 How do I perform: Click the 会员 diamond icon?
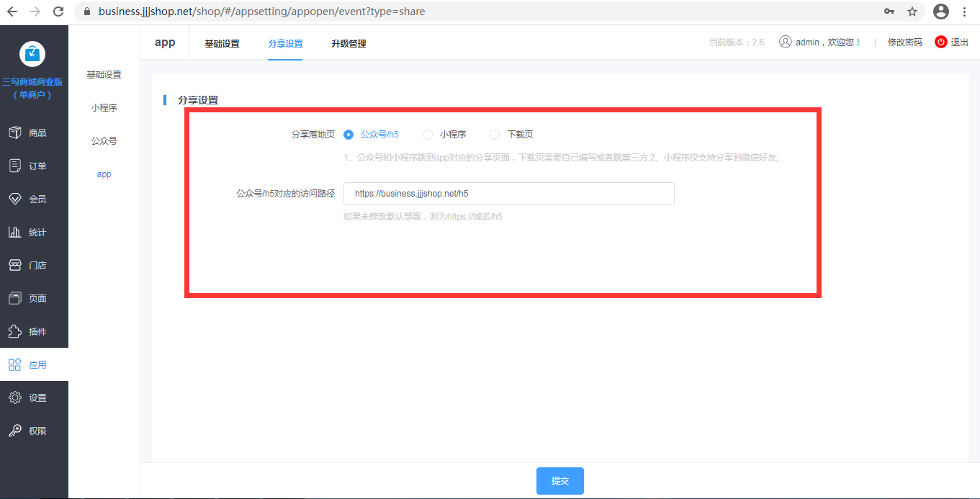(x=14, y=199)
